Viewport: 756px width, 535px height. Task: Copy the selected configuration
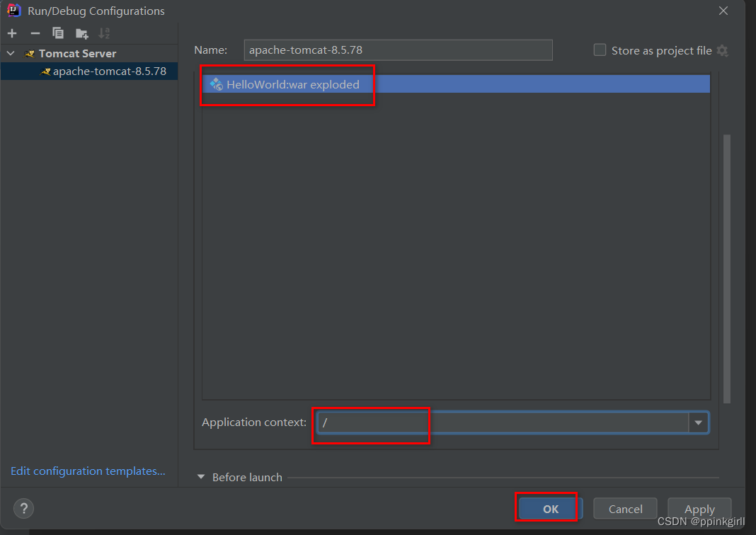(58, 33)
